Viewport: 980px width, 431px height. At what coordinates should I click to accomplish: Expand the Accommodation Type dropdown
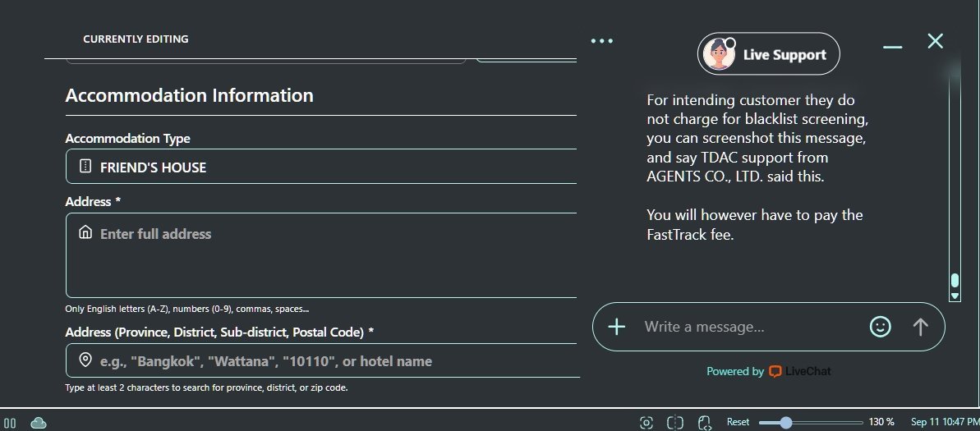tap(322, 167)
